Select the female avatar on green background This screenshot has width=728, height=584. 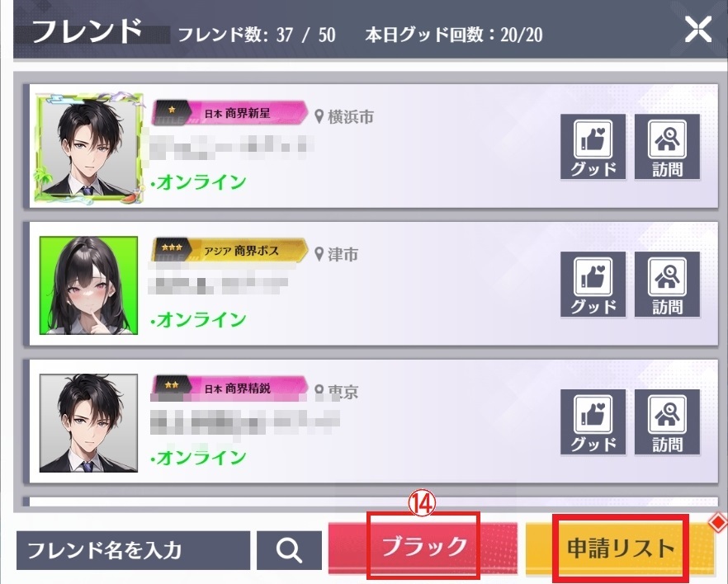pos(88,285)
